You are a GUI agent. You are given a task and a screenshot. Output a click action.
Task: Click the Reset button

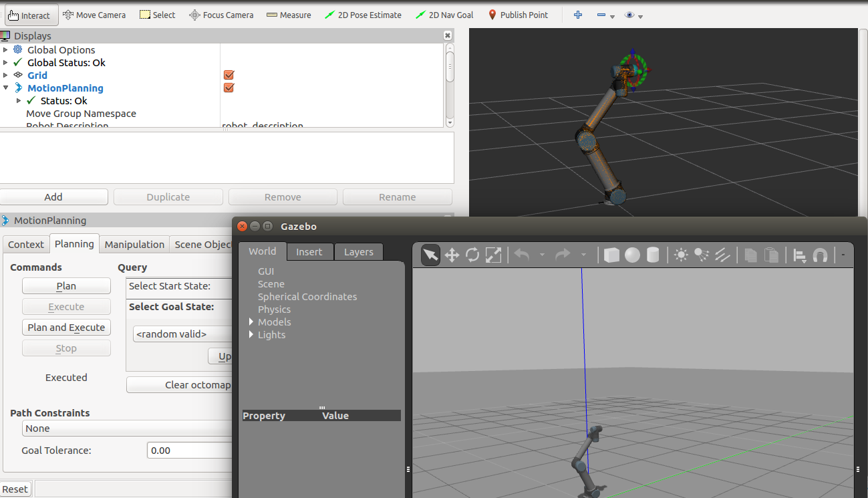15,489
